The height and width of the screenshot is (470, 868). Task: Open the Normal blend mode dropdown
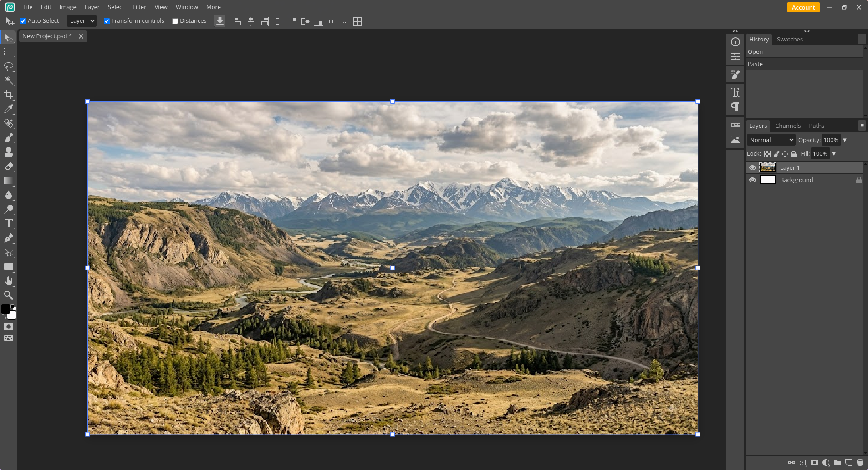(771, 140)
